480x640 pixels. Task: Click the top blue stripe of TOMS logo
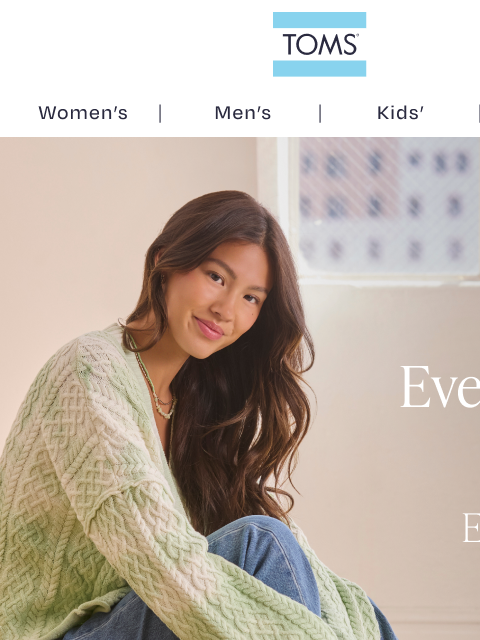[x=319, y=20]
